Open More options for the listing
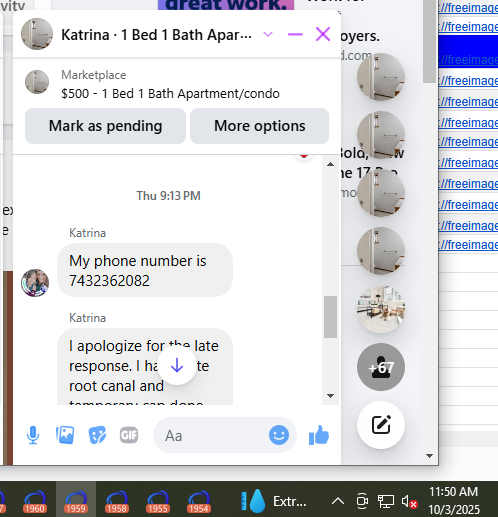The width and height of the screenshot is (498, 517). (x=259, y=126)
